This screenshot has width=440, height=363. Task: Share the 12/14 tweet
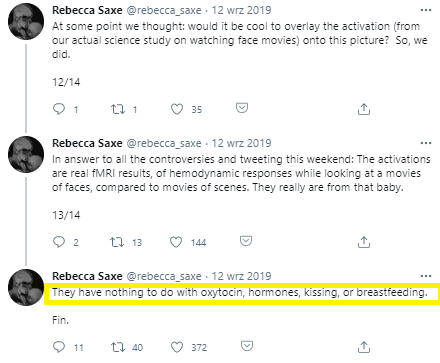(x=364, y=109)
